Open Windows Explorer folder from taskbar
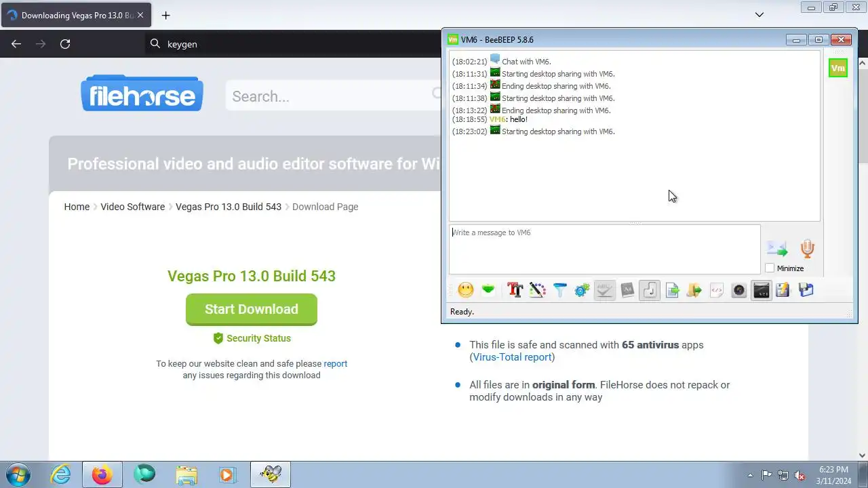Screen dimensions: 868x488 point(186,475)
